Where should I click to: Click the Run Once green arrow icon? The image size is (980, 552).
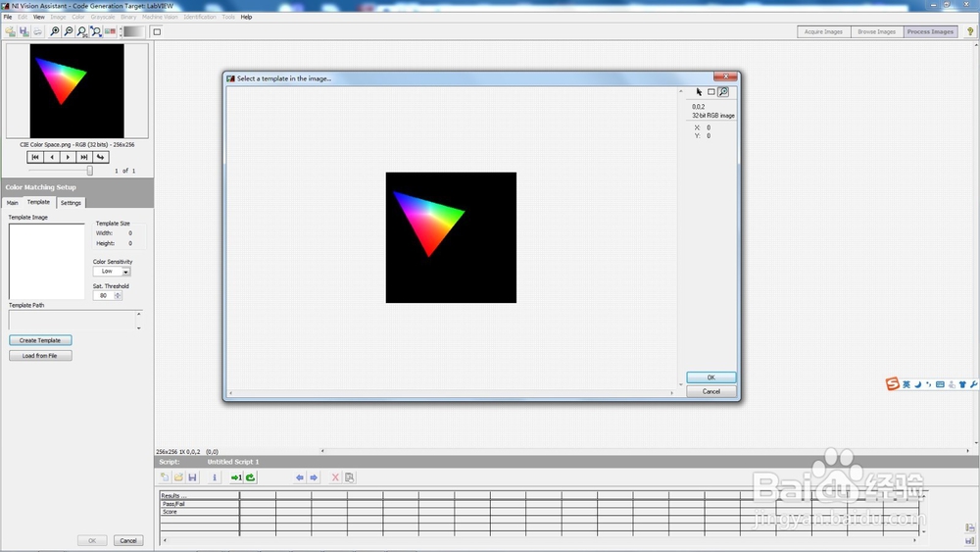point(236,477)
